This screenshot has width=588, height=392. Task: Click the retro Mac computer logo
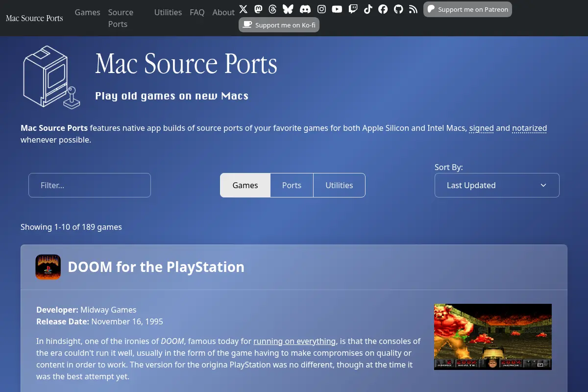[x=51, y=76]
